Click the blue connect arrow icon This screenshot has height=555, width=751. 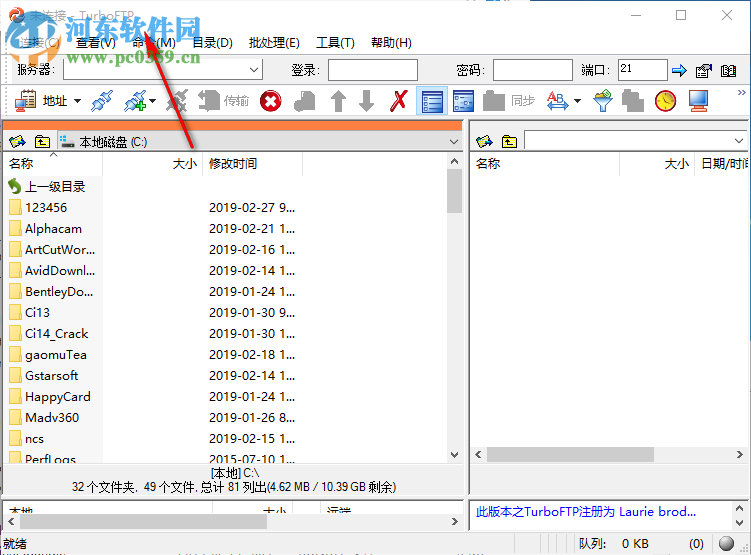click(679, 71)
